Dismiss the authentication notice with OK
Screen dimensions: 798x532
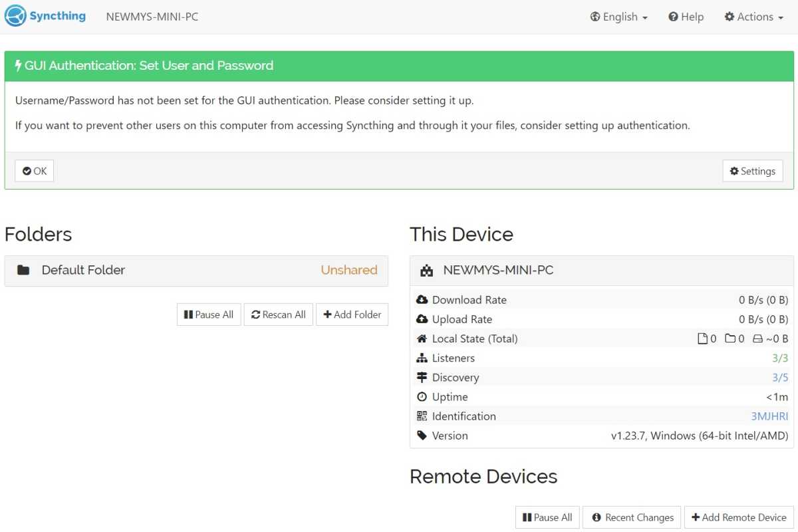35,171
